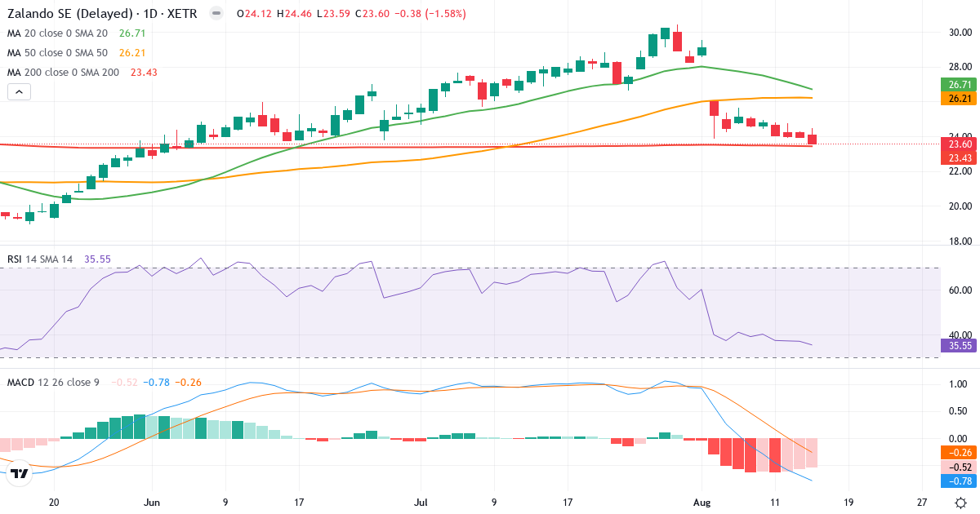Click the O24.12 open value in header
The width and height of the screenshot is (980, 514).
click(x=254, y=14)
